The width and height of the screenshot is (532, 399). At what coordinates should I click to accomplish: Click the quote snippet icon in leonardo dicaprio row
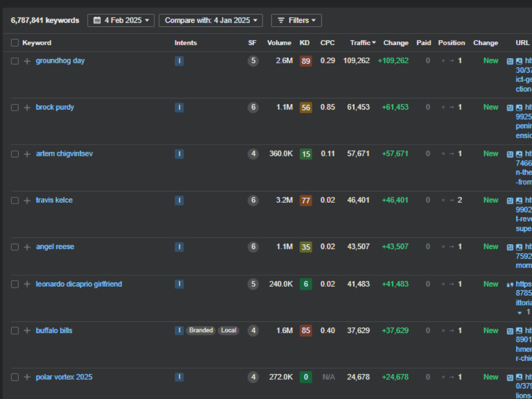[x=510, y=285]
